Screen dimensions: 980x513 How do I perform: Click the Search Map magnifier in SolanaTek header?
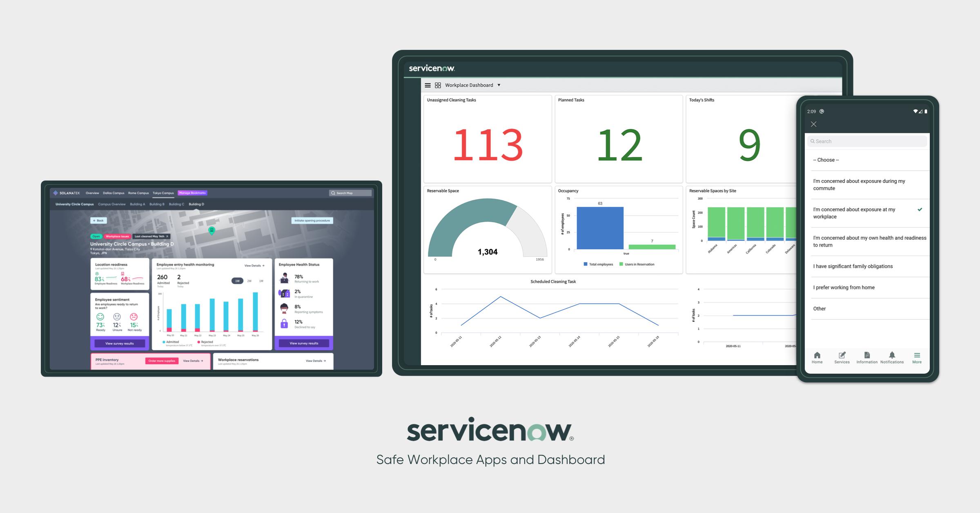tap(332, 193)
